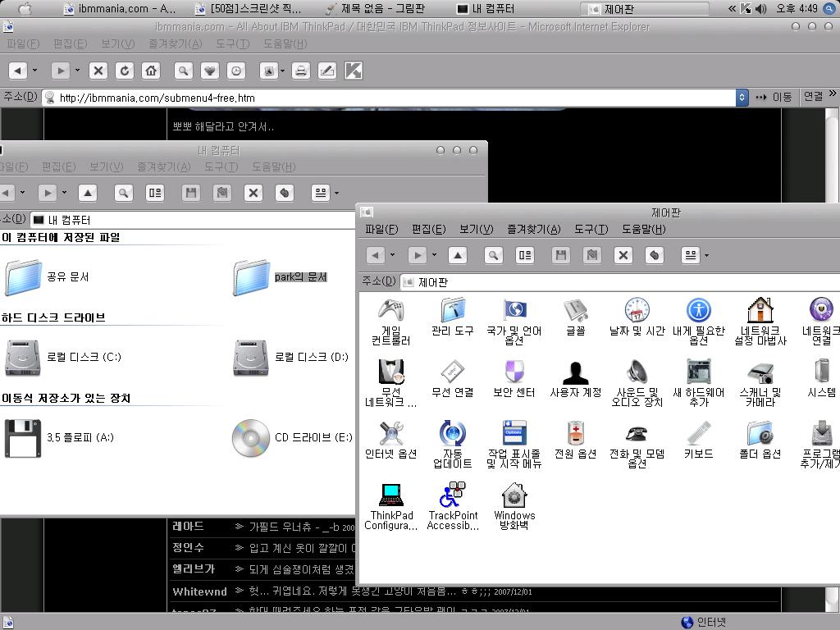Open the CD 드라이브 (E:) icon
Viewport: 840px width, 630px height.
click(x=251, y=438)
